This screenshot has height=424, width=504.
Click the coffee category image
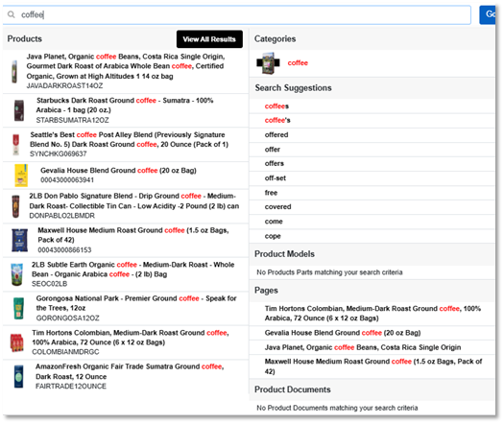[269, 63]
